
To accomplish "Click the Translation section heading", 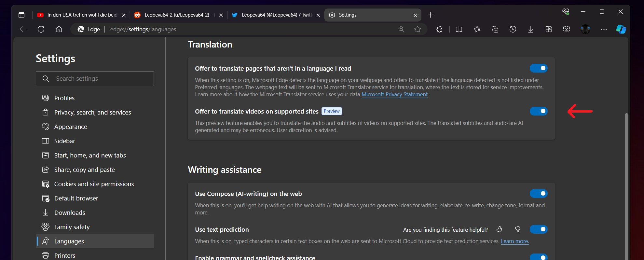I will click(x=210, y=44).
